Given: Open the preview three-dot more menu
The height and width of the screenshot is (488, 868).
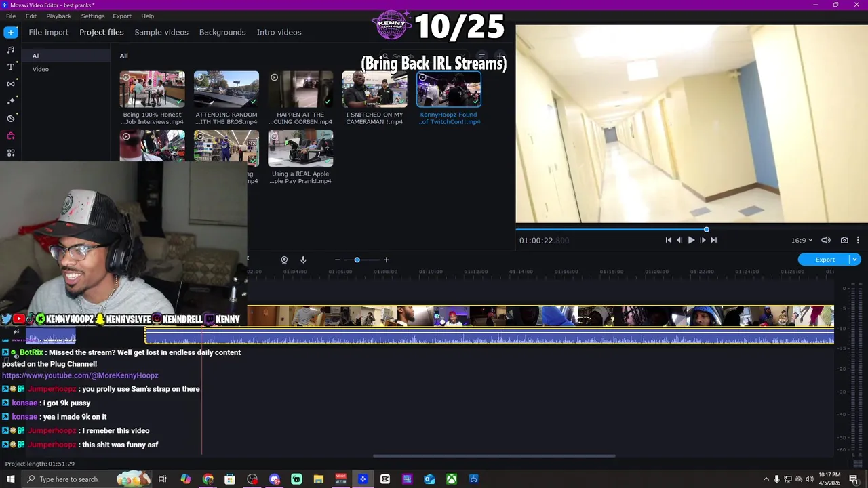Looking at the screenshot, I should (x=858, y=240).
